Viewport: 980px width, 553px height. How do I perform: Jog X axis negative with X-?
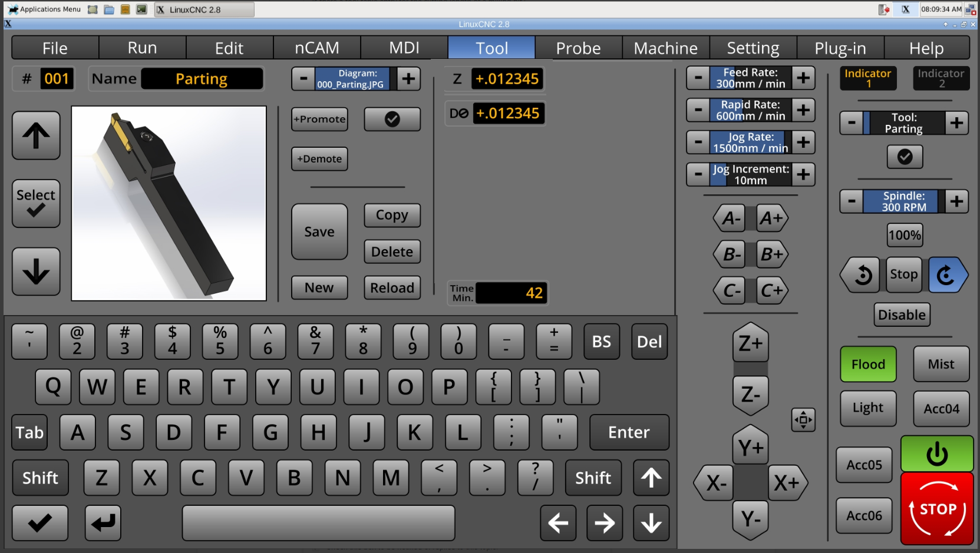pyautogui.click(x=714, y=483)
